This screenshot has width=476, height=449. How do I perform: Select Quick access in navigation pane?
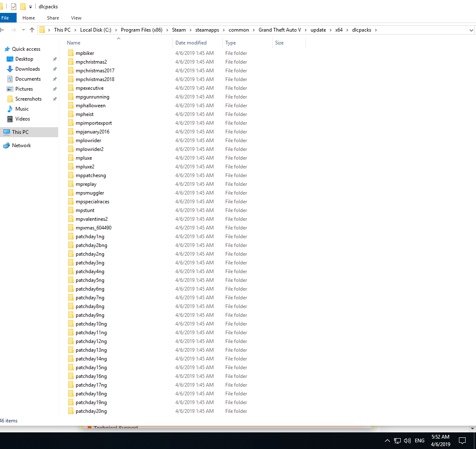point(26,49)
